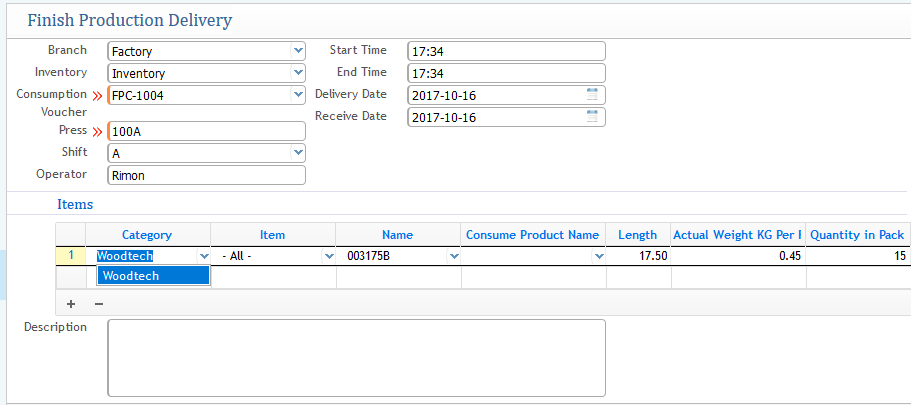Expand the Consumption Voucher FPC-1004 dropdown
Image resolution: width=911 pixels, height=405 pixels.
[297, 95]
